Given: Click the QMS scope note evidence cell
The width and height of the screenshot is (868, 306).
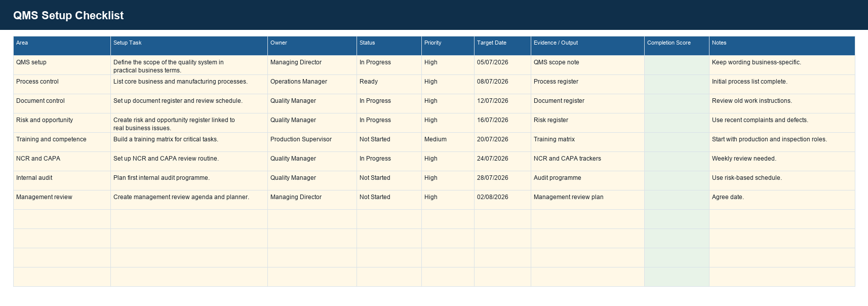Looking at the screenshot, I should [587, 65].
